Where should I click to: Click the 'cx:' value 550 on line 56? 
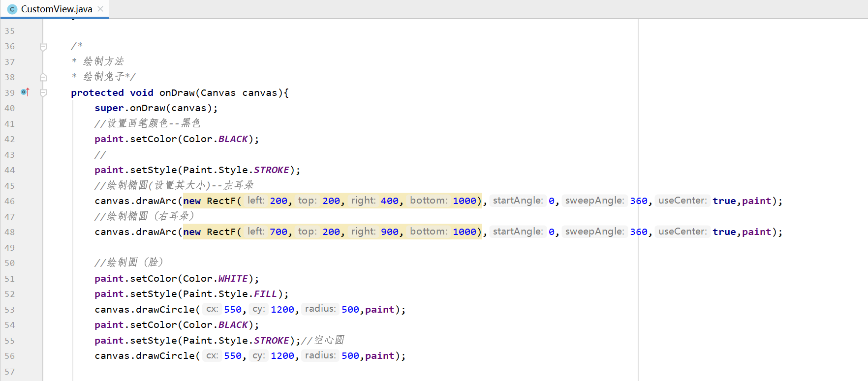click(x=233, y=356)
